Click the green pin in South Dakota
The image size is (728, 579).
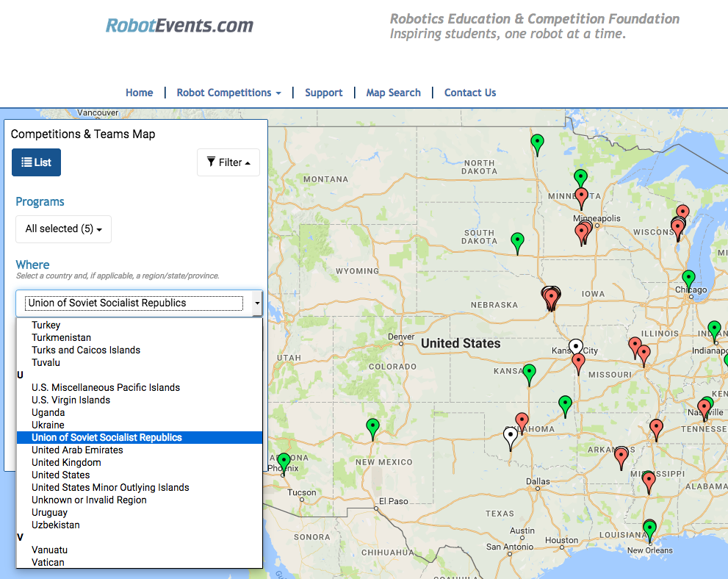tap(517, 241)
